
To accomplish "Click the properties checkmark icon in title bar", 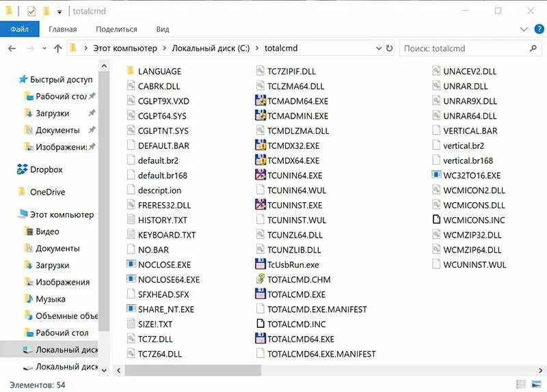I will 31,11.
